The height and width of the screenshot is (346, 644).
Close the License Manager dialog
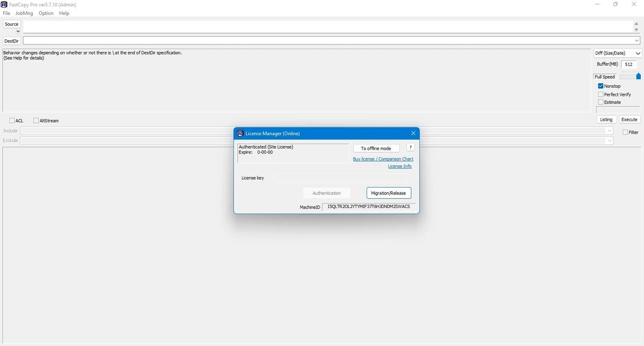pyautogui.click(x=413, y=133)
